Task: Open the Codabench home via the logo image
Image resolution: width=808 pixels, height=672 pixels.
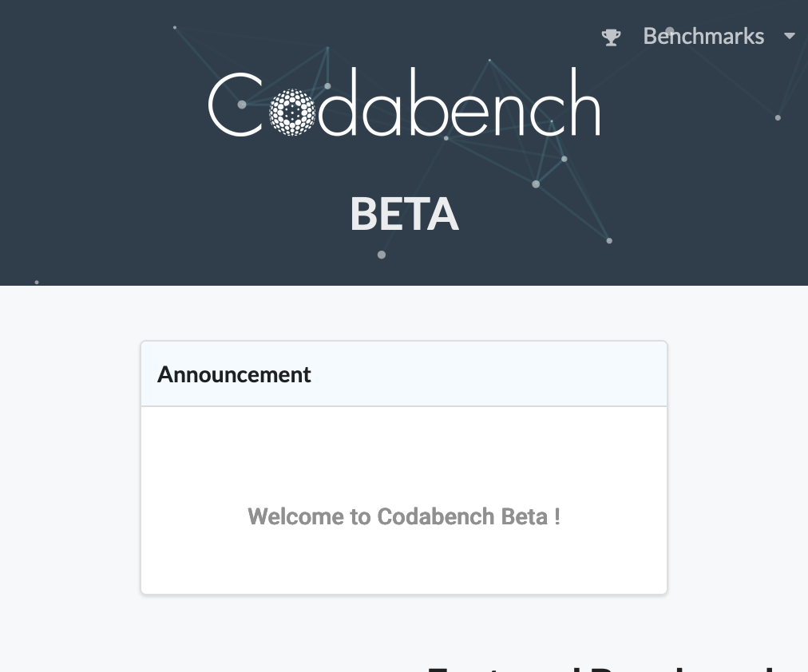Action: coord(403,104)
